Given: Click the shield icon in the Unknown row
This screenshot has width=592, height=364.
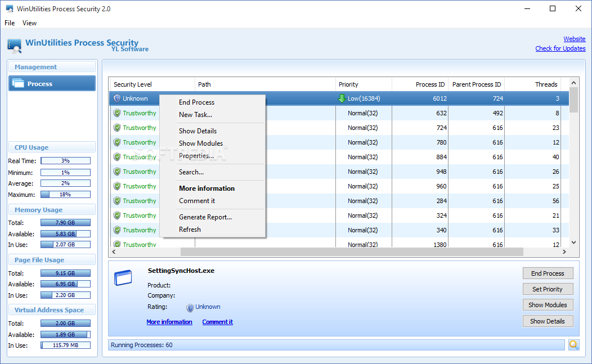Looking at the screenshot, I should tap(117, 98).
